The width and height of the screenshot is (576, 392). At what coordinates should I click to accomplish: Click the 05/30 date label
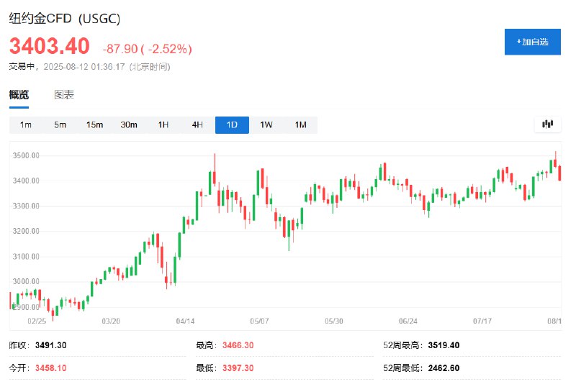[334, 322]
